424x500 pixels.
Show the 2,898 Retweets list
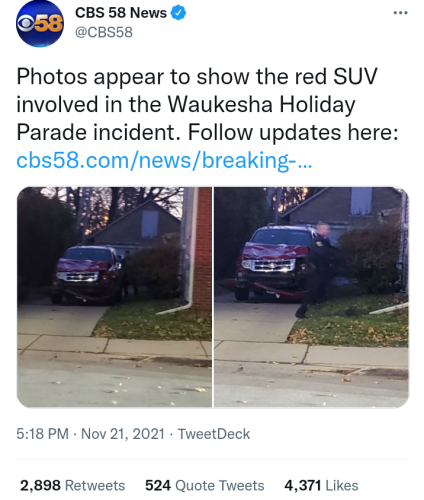pyautogui.click(x=72, y=485)
